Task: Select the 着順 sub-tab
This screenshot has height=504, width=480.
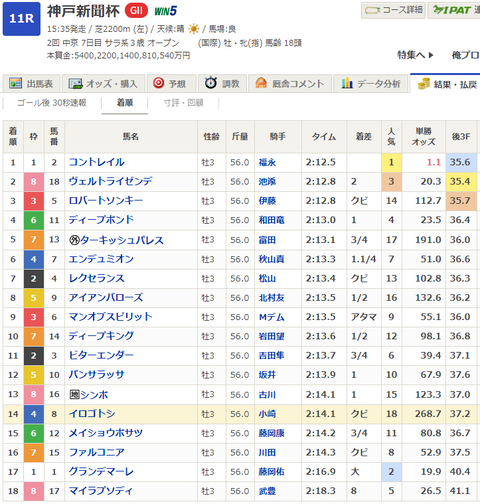Action: click(x=125, y=103)
